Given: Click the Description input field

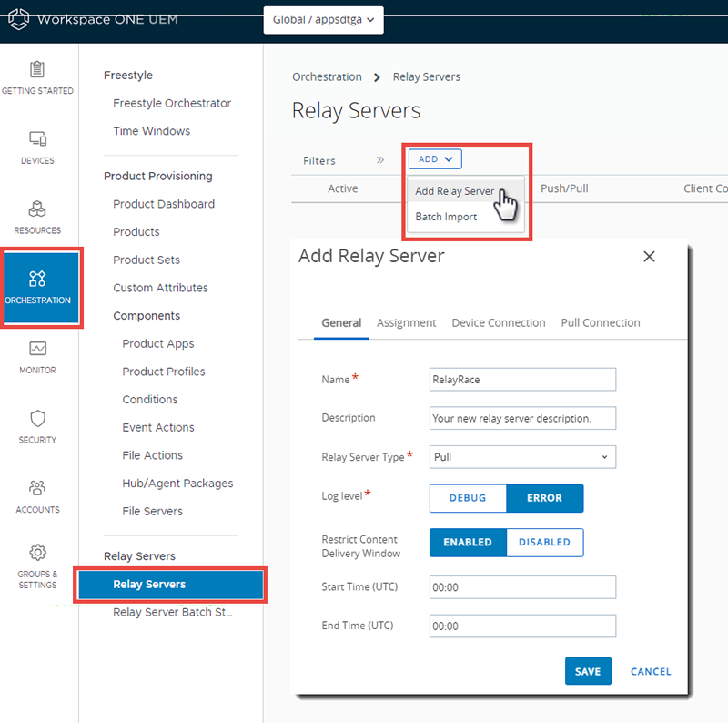Looking at the screenshot, I should 522,418.
